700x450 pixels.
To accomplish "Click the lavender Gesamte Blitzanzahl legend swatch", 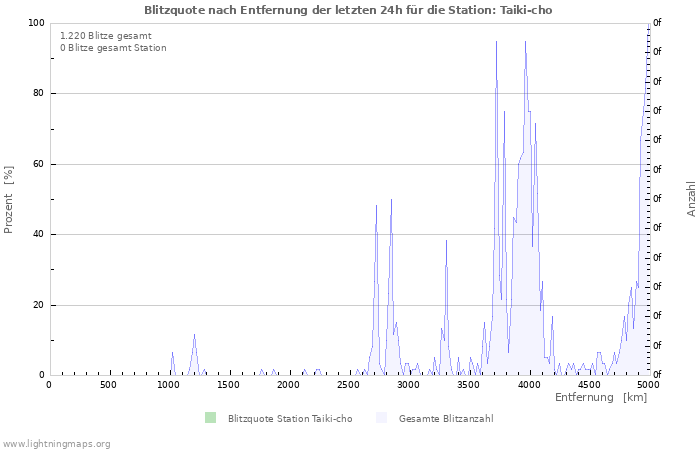I will tap(381, 418).
